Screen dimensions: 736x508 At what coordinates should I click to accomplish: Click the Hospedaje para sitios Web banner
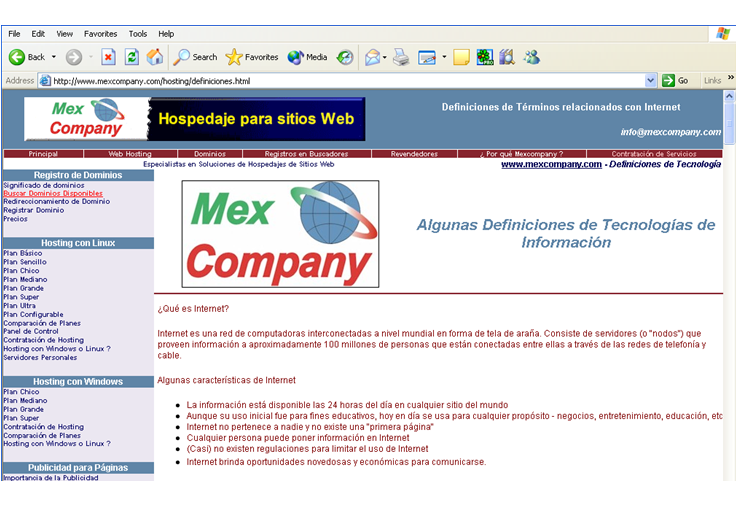pyautogui.click(x=256, y=119)
